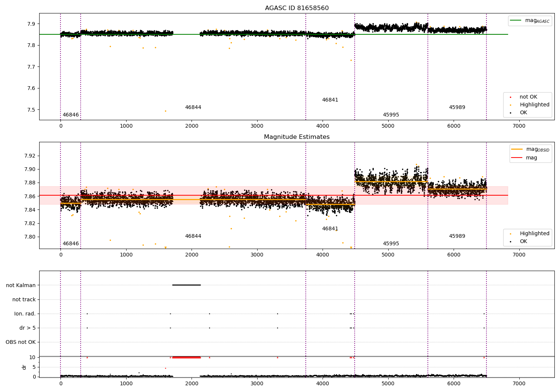Click the 'not Kalman' row label
560x392 pixels.
pyautogui.click(x=21, y=286)
